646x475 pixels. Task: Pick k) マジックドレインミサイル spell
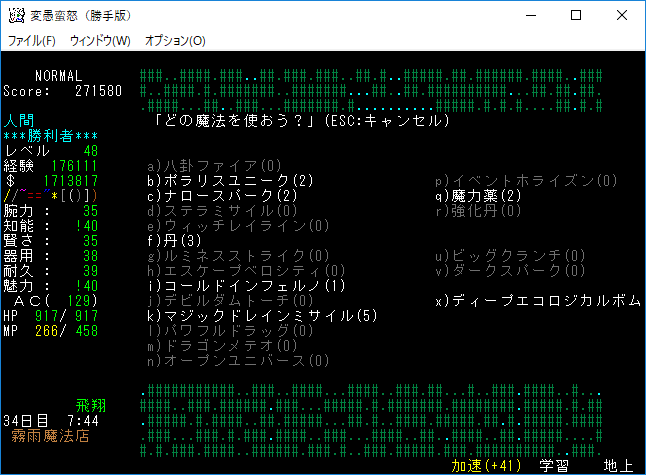pyautogui.click(x=262, y=316)
